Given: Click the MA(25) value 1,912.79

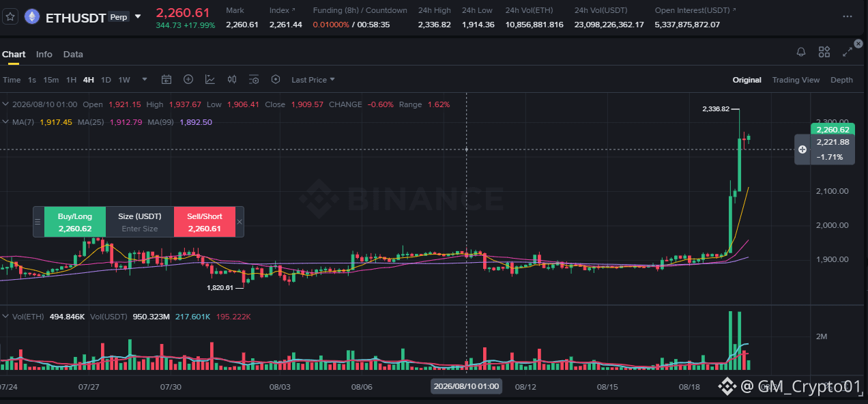Looking at the screenshot, I should pos(128,122).
